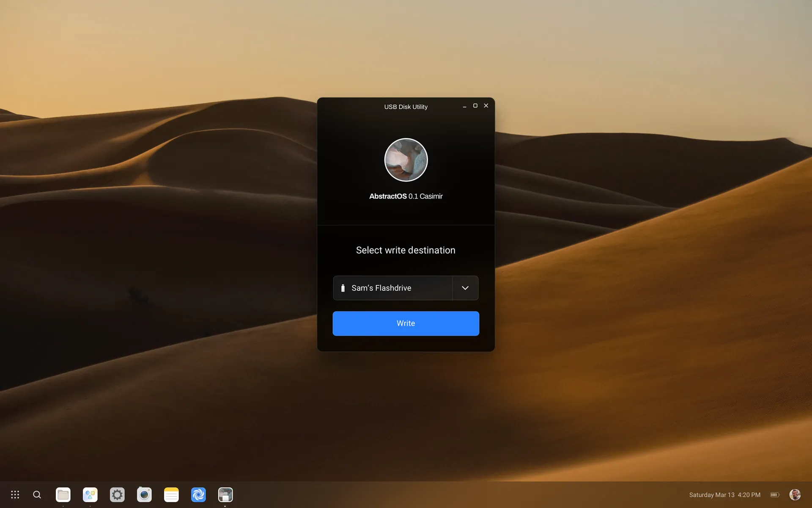This screenshot has height=508, width=812.
Task: Open the user profile avatar in taskbar
Action: (795, 494)
